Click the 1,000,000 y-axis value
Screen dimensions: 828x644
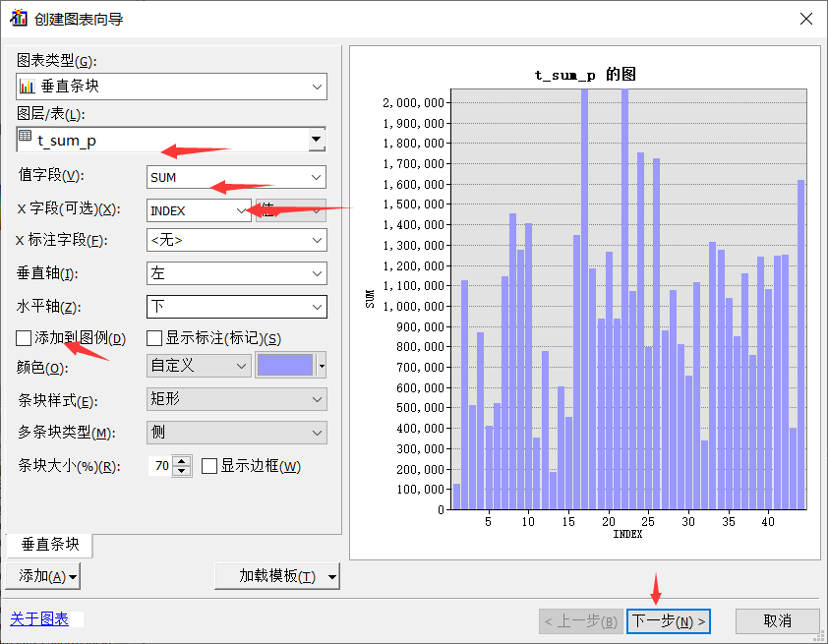413,307
